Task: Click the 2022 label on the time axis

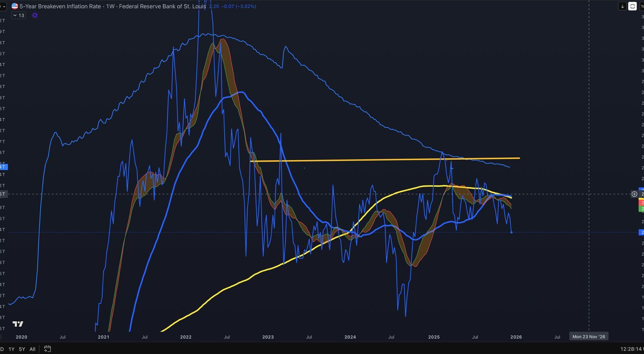Action: [186, 337]
